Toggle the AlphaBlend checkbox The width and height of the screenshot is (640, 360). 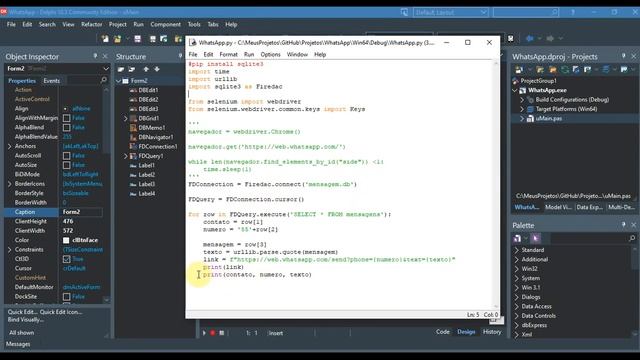[67, 127]
